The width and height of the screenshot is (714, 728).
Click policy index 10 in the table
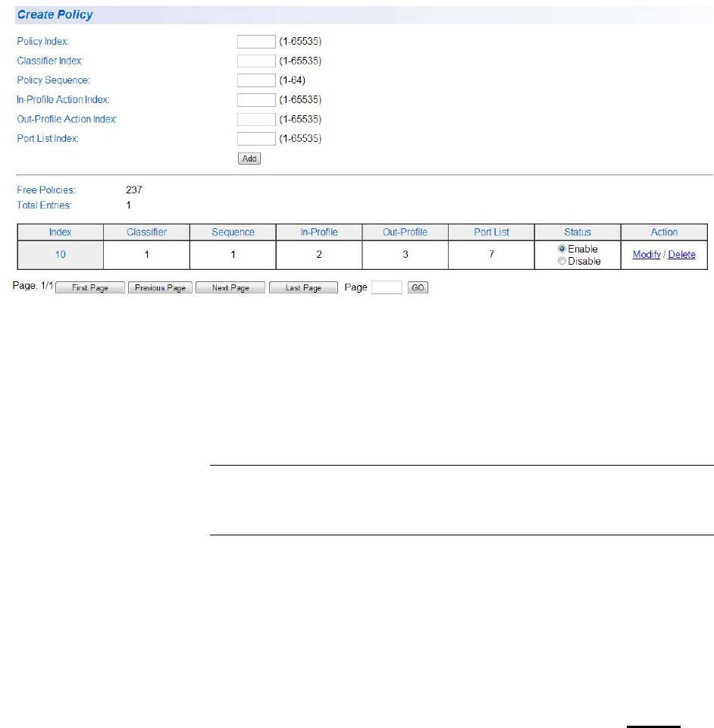[x=61, y=255]
